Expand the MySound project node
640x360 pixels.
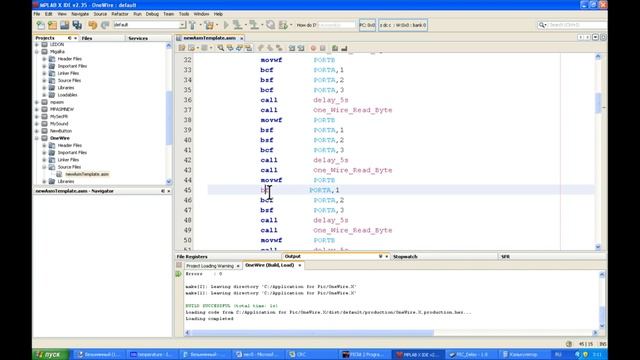coord(37,124)
